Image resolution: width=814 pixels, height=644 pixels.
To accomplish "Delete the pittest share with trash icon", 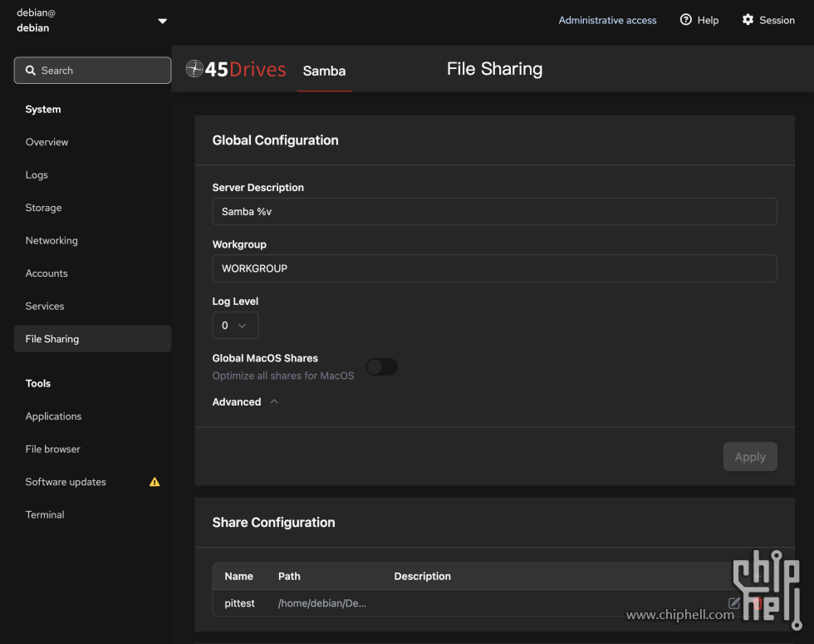I will (758, 603).
